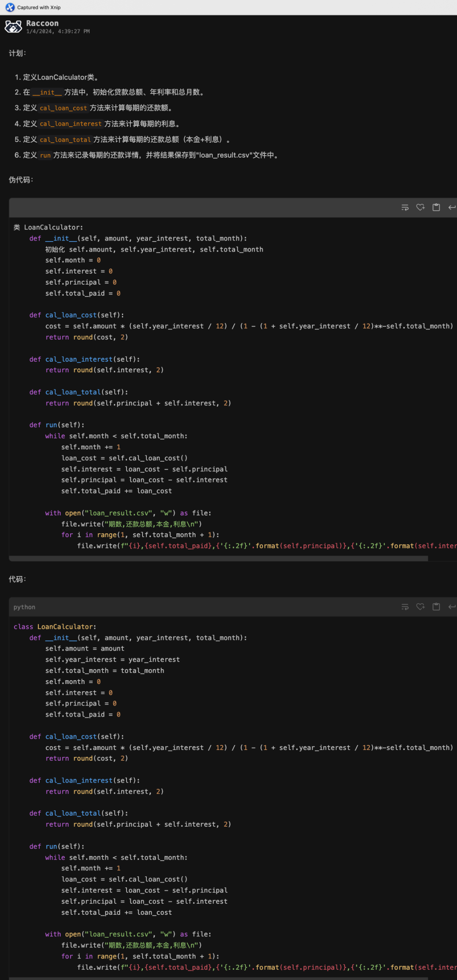457x980 pixels.
Task: Click the __init__ inline code in step 2
Action: (x=47, y=92)
